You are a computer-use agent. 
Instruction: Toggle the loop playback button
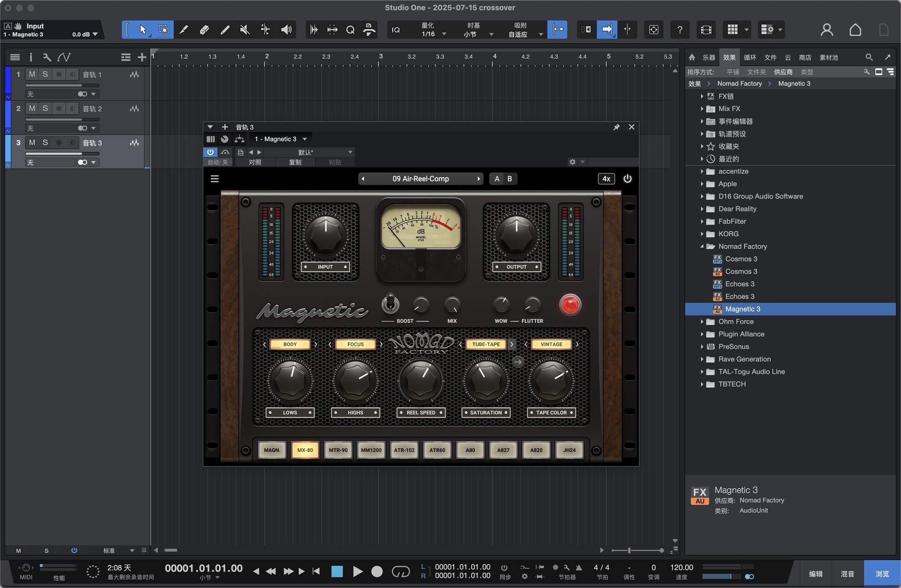(x=400, y=572)
